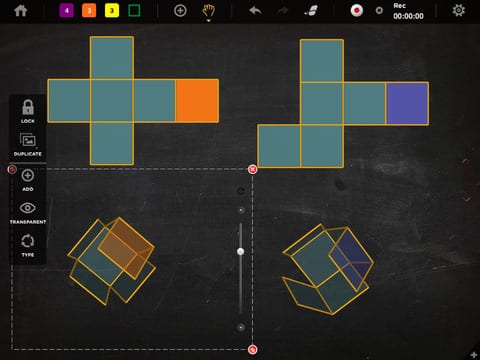This screenshot has width=480, height=360.
Task: Select the purple number 4 shape
Action: (x=67, y=11)
